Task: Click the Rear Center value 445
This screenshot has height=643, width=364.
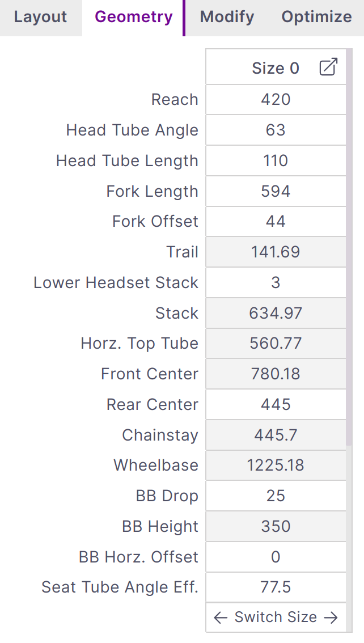Action: coord(276,405)
